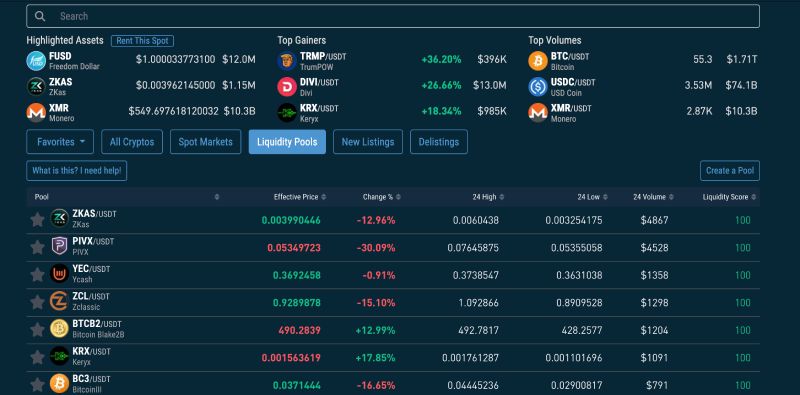Image resolution: width=800 pixels, height=395 pixels.
Task: Click the USDC coin icon in Top Volumes
Action: [x=538, y=87]
